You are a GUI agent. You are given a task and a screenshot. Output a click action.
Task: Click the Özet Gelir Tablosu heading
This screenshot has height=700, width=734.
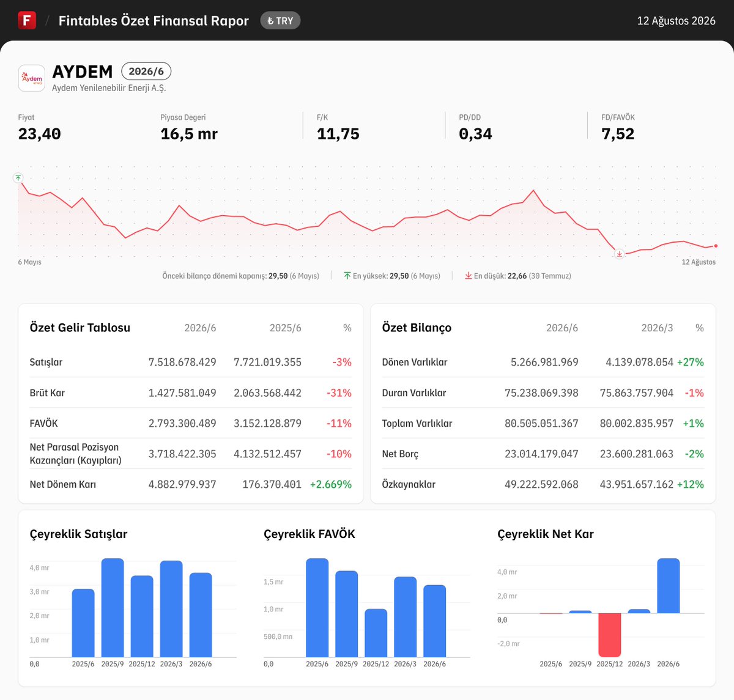click(x=80, y=328)
